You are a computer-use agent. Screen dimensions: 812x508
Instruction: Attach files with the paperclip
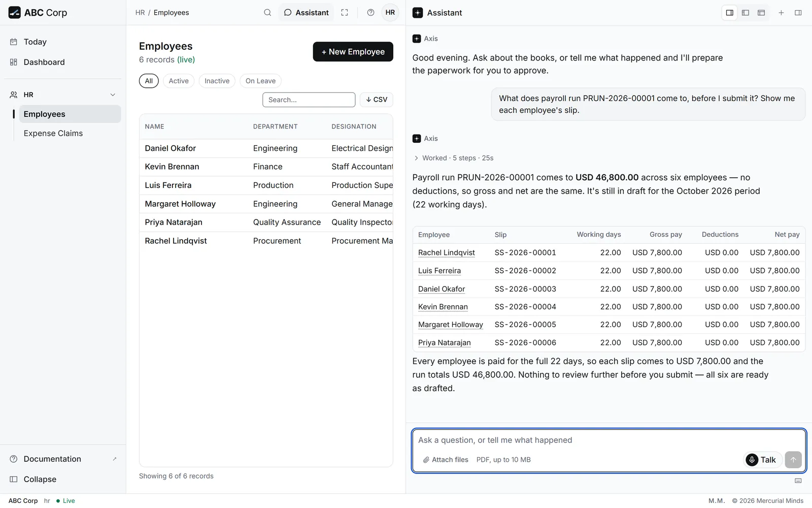point(446,460)
